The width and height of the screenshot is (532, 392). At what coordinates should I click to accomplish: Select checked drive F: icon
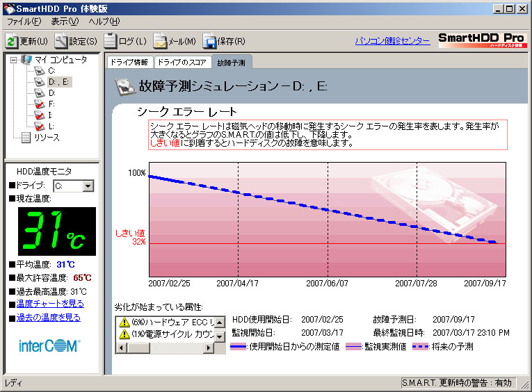tap(40, 104)
